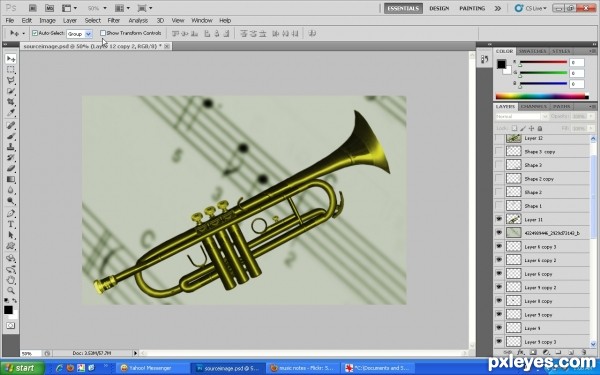
Task: Click the color spectrum ramp
Action: [542, 96]
